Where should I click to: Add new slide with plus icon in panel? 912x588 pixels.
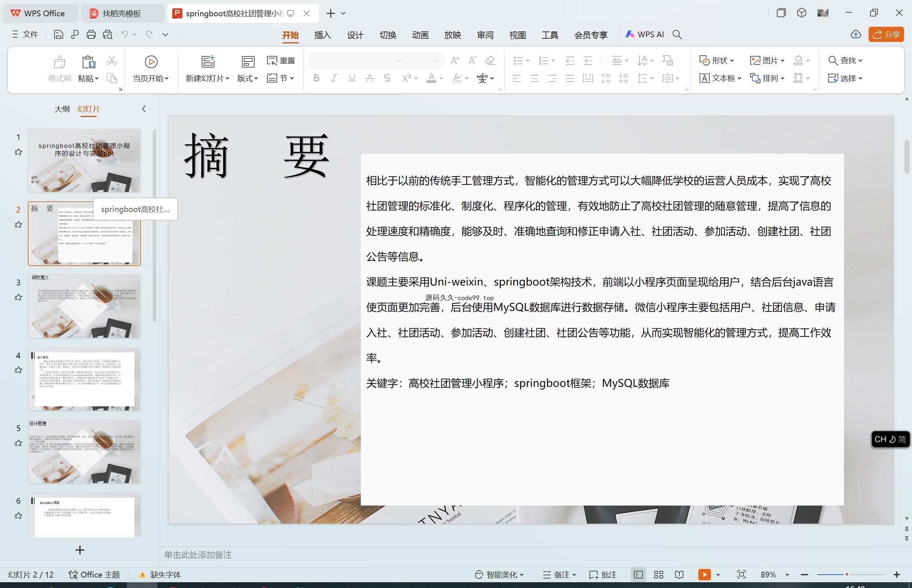point(80,550)
